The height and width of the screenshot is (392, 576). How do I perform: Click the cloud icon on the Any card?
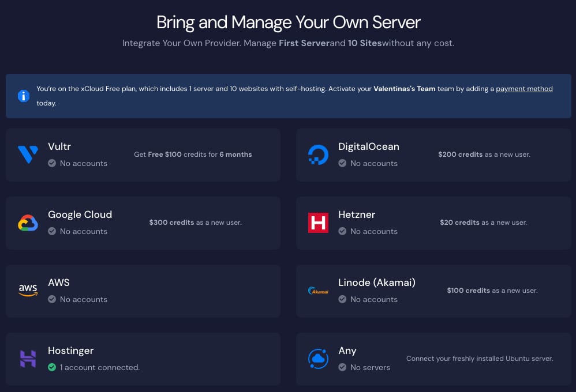[x=318, y=359]
